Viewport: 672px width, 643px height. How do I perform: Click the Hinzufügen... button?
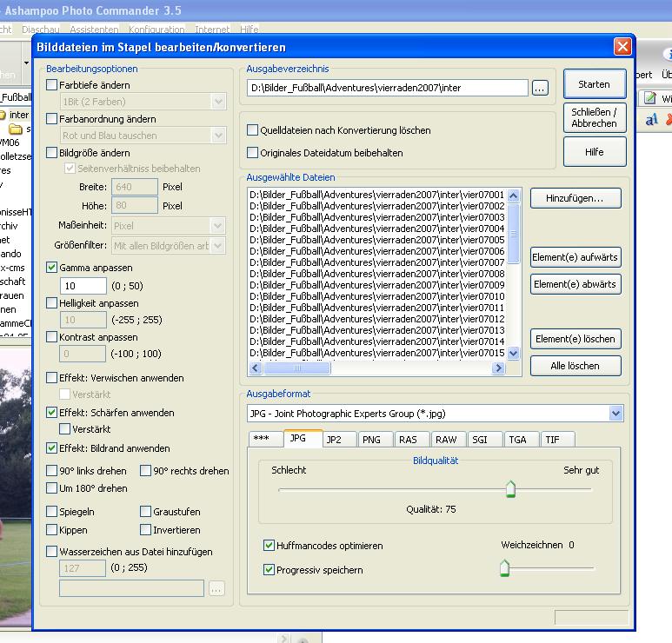click(576, 199)
